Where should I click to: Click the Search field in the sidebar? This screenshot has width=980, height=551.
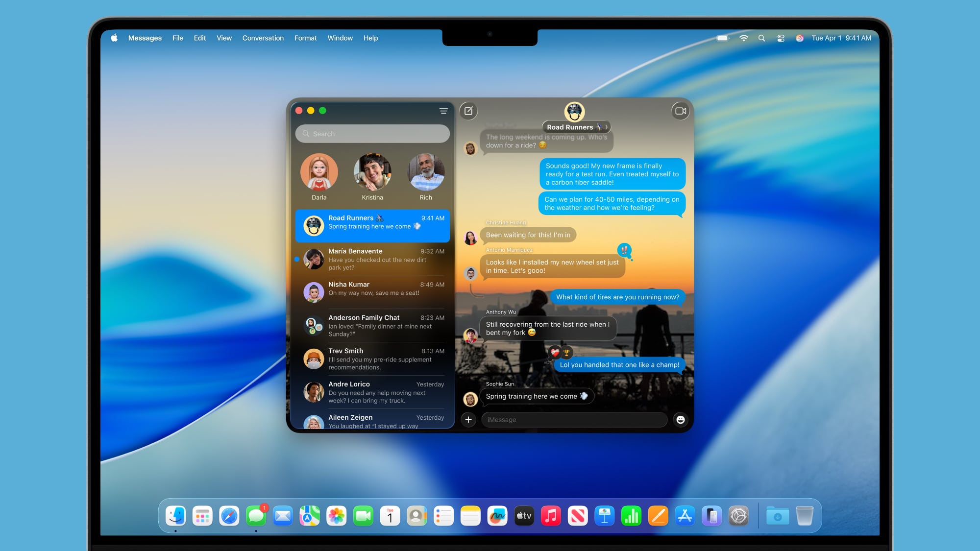(372, 133)
